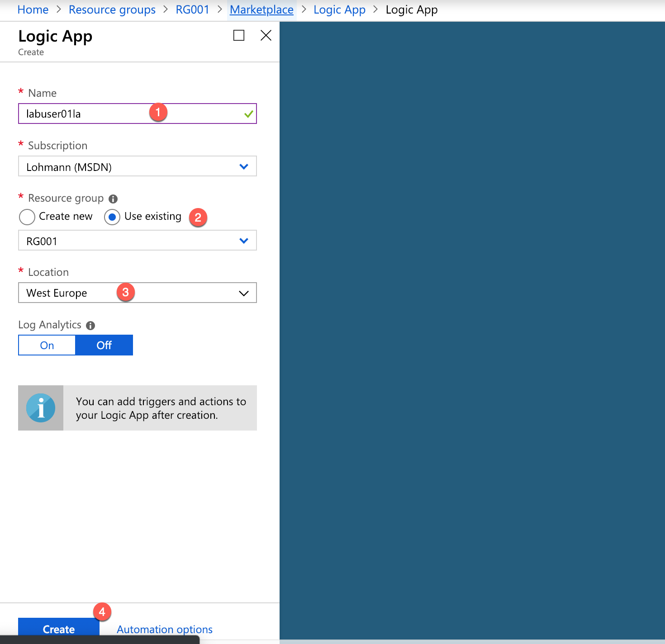665x644 pixels.
Task: Select the Use existing radio button
Action: 112,217
